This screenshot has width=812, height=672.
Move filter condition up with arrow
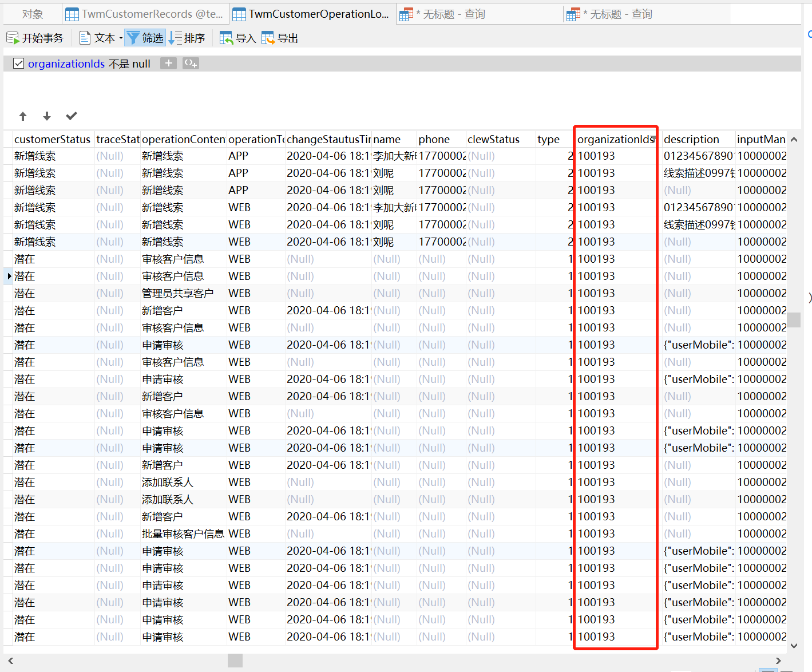click(23, 116)
